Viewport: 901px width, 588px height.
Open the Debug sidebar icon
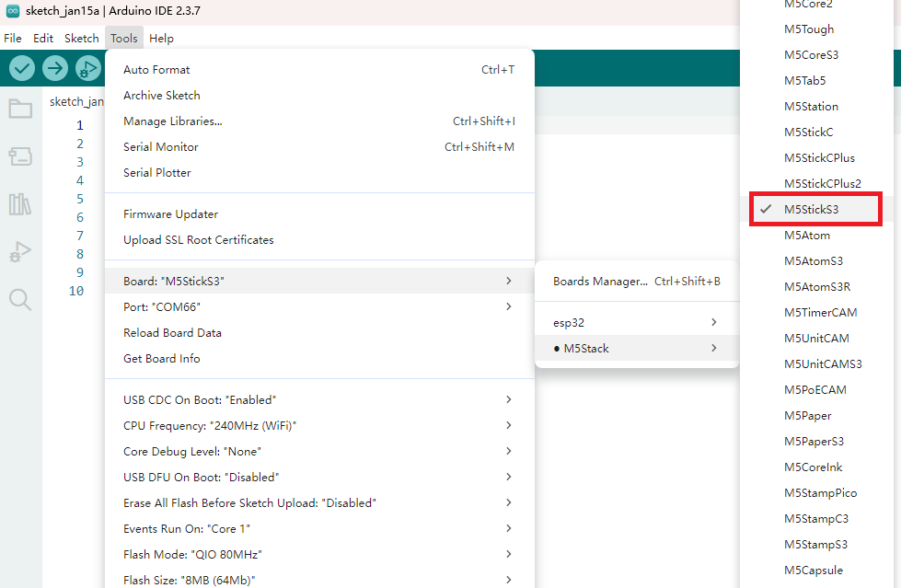pos(20,252)
